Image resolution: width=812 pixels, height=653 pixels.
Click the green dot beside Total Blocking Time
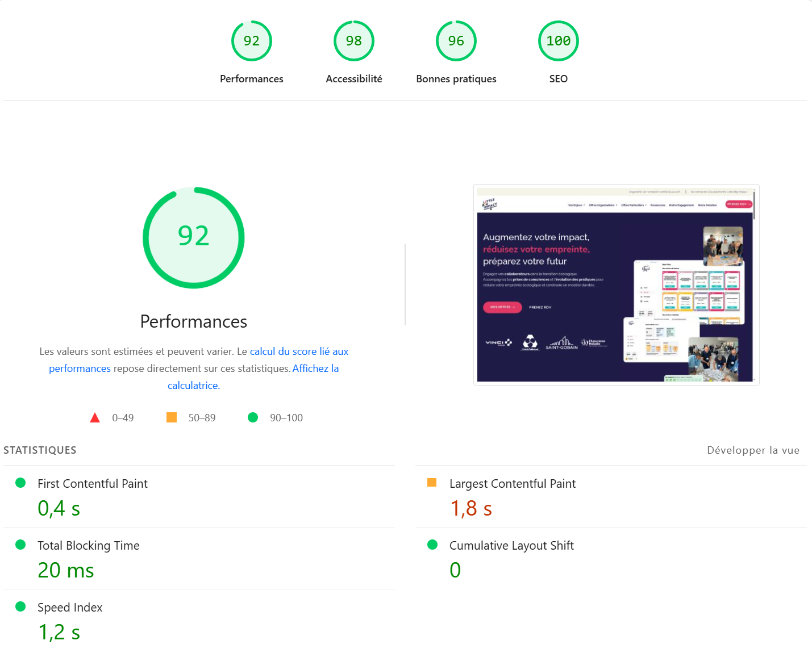click(20, 545)
